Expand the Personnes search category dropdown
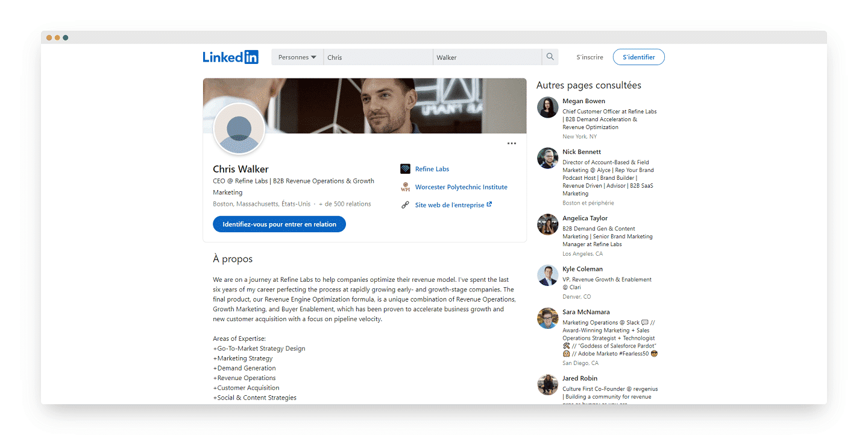The image size is (868, 435). pos(297,57)
